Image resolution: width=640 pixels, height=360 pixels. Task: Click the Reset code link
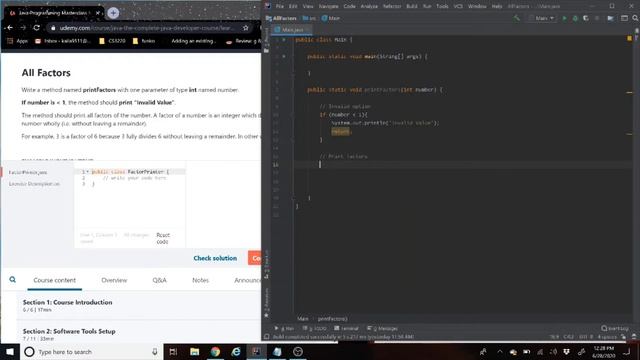[x=163, y=238]
